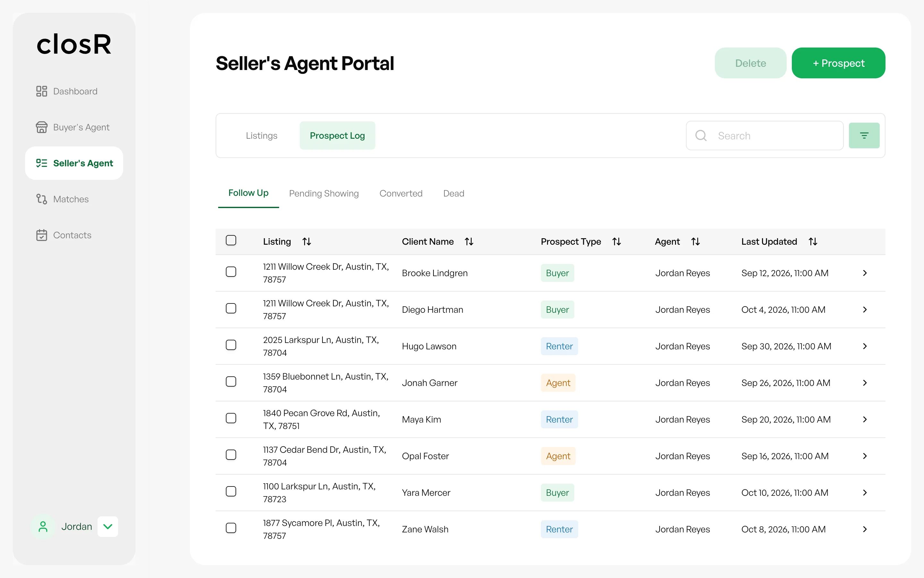
Task: Click the Contacts calendar icon
Action: click(x=42, y=235)
